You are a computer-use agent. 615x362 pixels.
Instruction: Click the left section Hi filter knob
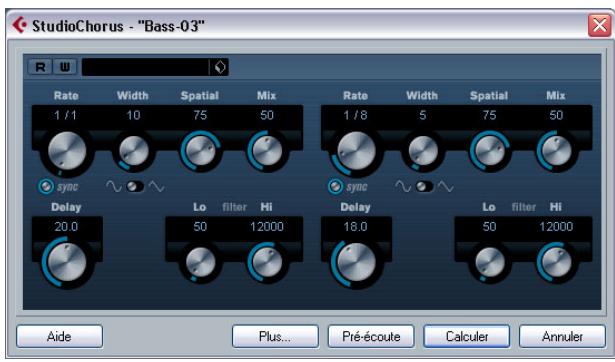click(x=267, y=262)
